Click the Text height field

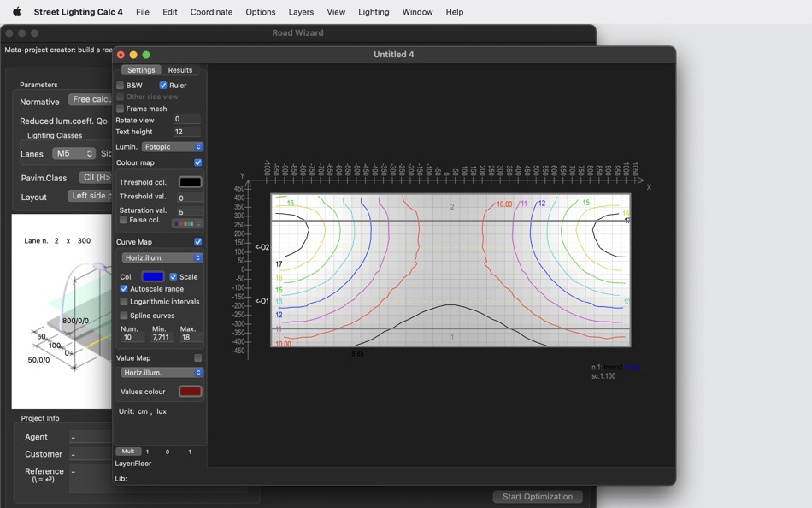tap(187, 132)
